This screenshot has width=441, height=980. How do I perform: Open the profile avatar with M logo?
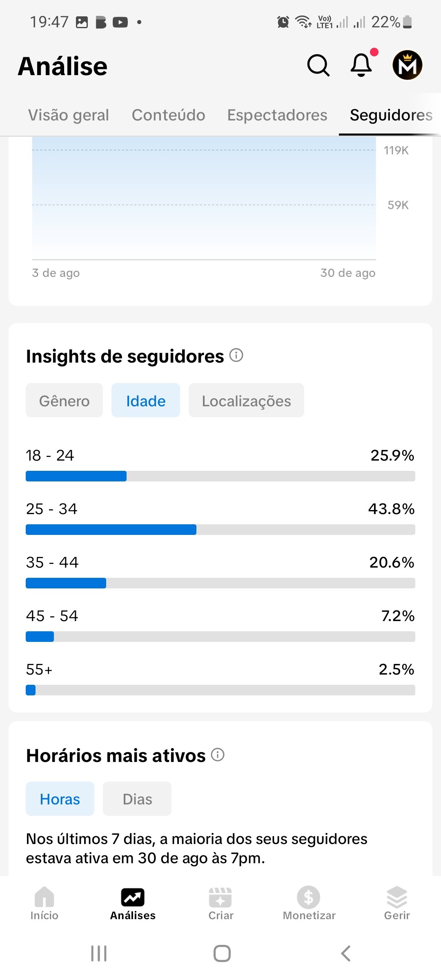click(x=407, y=65)
